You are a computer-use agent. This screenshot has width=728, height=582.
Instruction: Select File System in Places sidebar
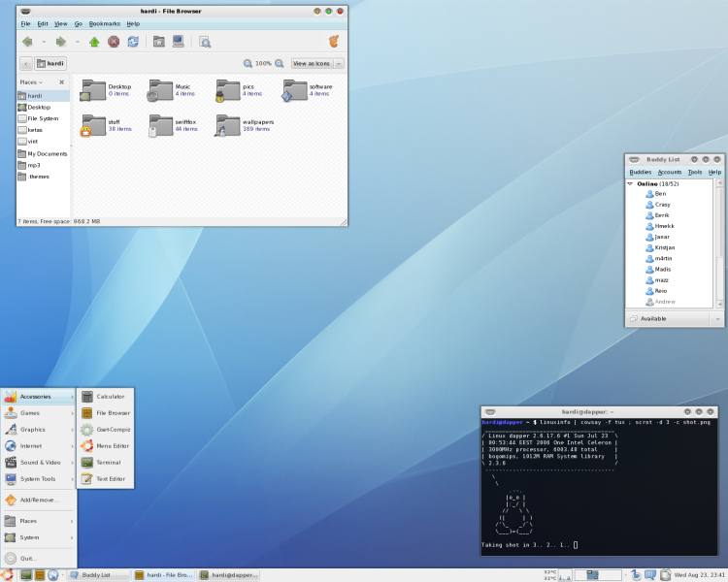tap(43, 118)
